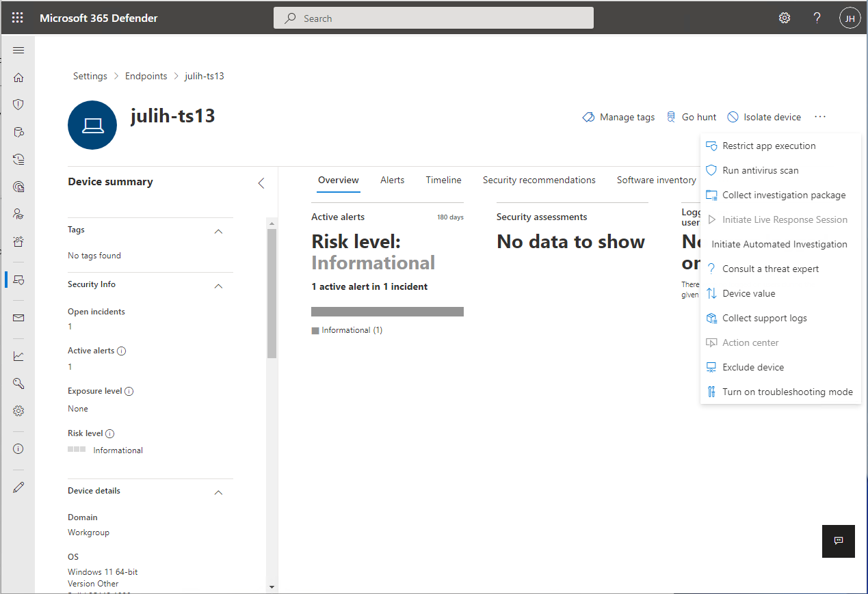Collapse the Tags section chevron
The width and height of the screenshot is (868, 594).
tap(218, 231)
